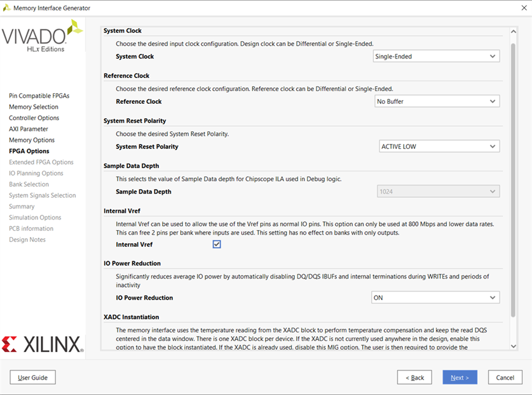Image resolution: width=532 pixels, height=395 pixels.
Task: Go to Pin Compatible FPGAs step
Action: tap(39, 96)
